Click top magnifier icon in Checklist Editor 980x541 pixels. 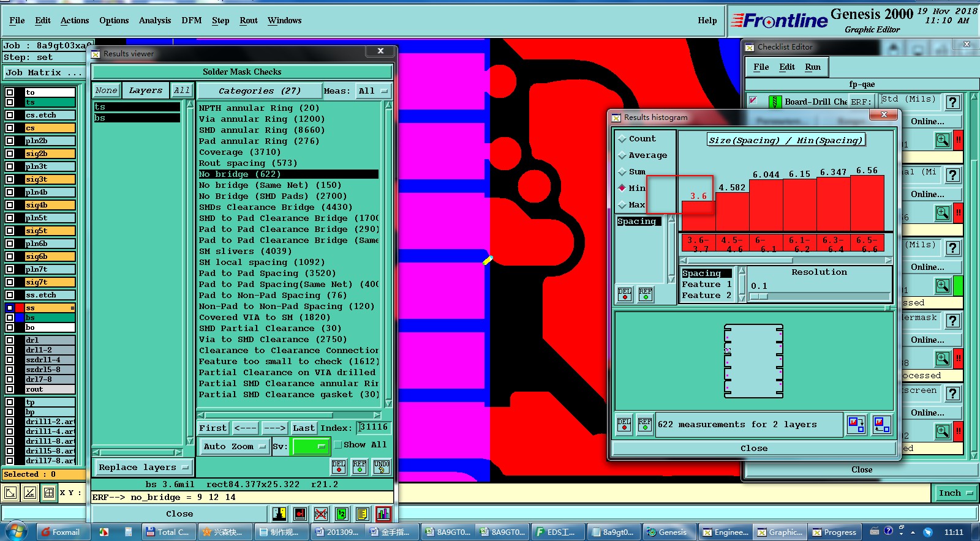click(x=943, y=140)
